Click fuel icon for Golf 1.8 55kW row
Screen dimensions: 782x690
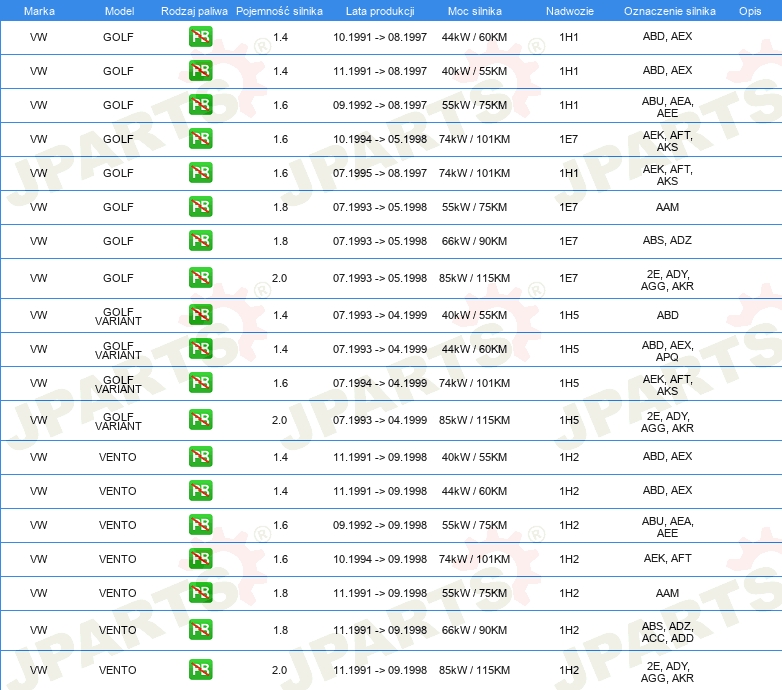click(x=200, y=206)
